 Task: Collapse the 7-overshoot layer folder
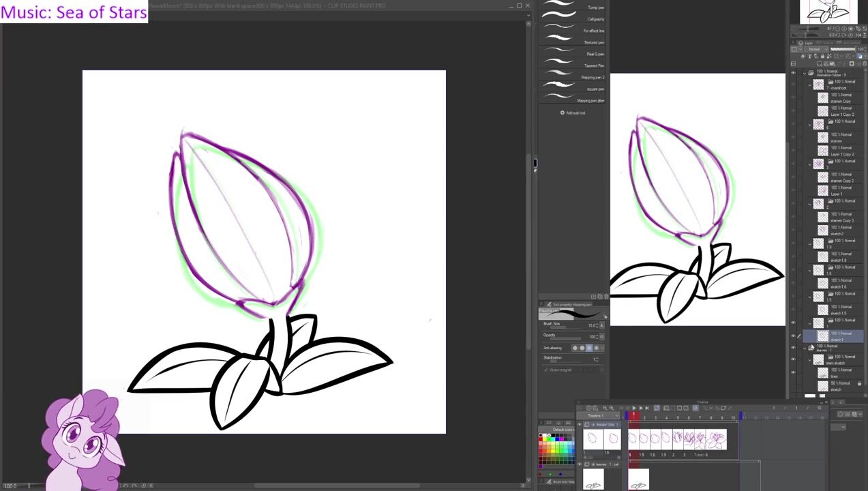(x=810, y=85)
